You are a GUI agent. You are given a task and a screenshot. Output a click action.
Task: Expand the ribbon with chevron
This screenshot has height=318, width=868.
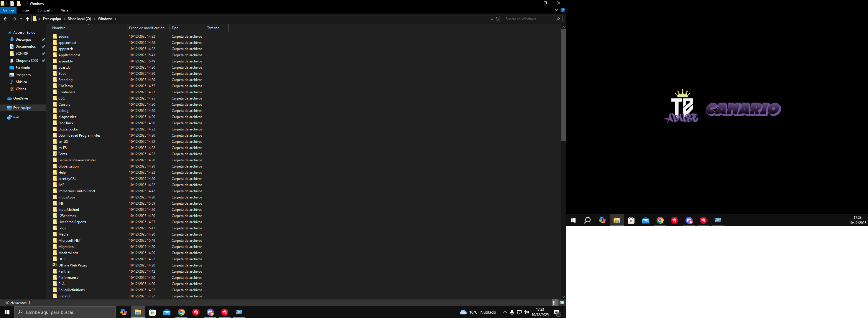coord(556,10)
